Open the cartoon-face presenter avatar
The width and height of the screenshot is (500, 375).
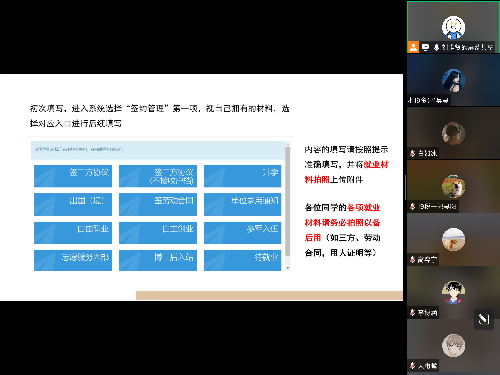[453, 27]
